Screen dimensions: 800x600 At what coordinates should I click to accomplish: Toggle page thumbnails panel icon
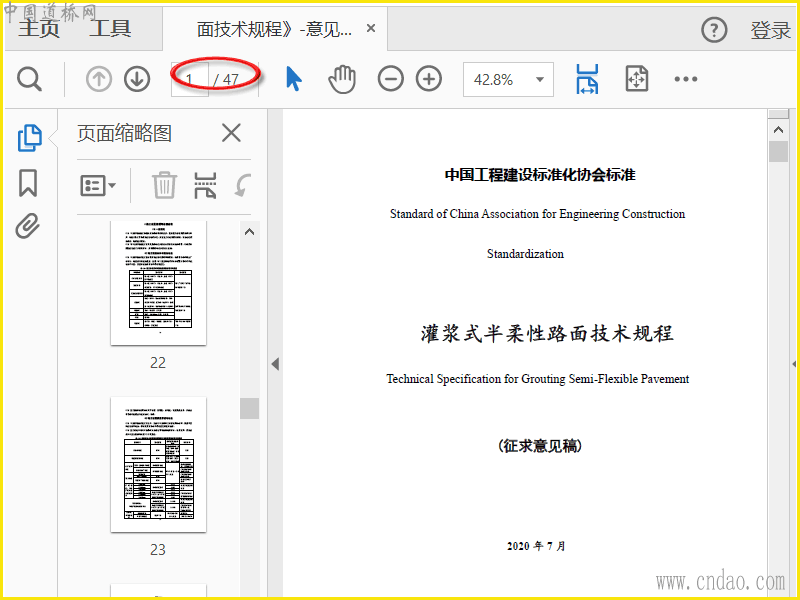30,138
